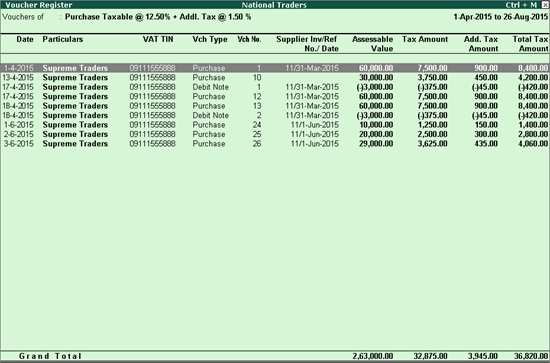Click the Grand Total row label
The width and height of the screenshot is (550, 363).
(50, 356)
